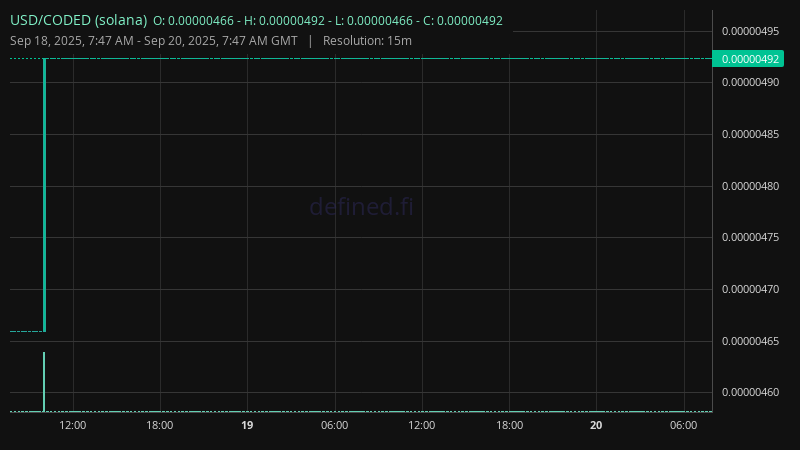Image resolution: width=800 pixels, height=450 pixels.
Task: Click the 06:00 label after date 20
Action: pos(684,426)
